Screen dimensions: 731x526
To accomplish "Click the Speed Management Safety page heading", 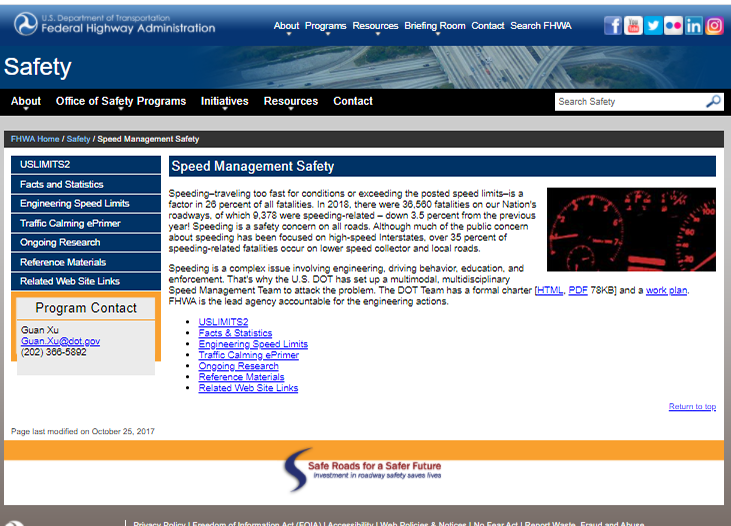I will click(253, 166).
